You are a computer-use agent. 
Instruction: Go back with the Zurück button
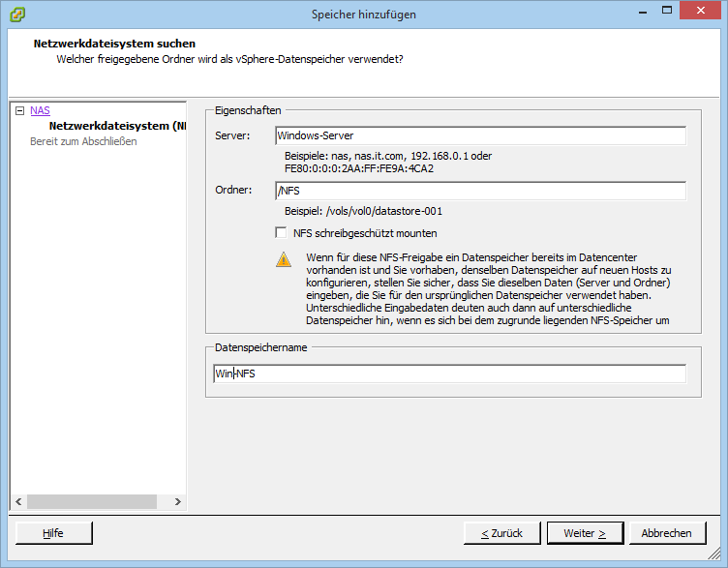click(x=501, y=533)
